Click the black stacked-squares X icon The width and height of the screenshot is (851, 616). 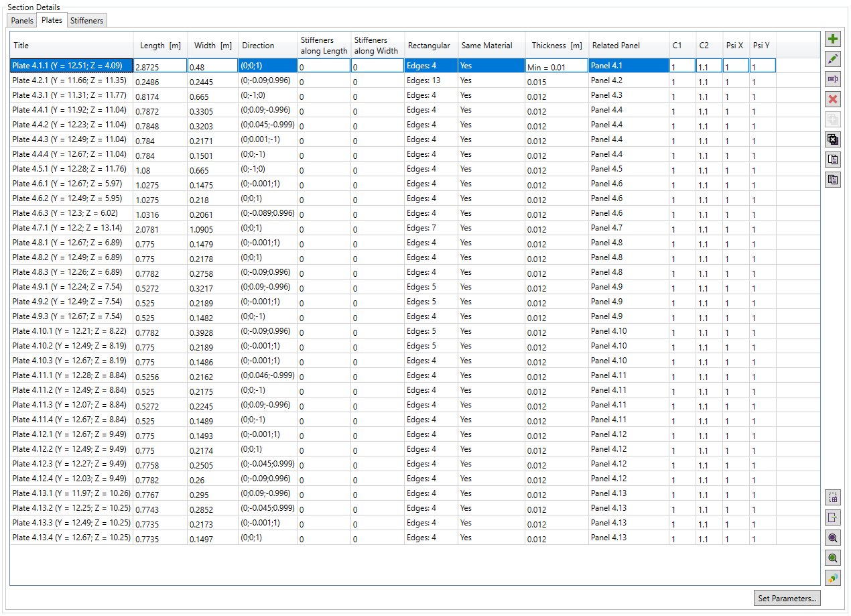click(x=833, y=139)
